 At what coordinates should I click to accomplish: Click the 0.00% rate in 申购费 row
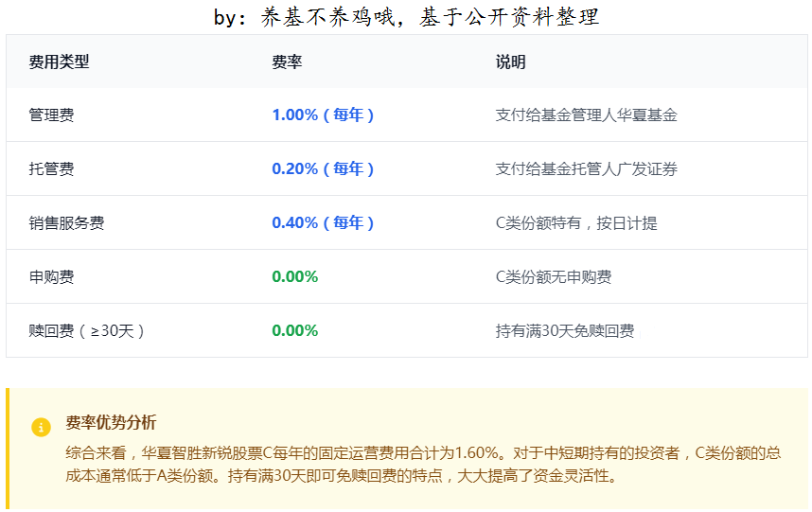pyautogui.click(x=295, y=277)
